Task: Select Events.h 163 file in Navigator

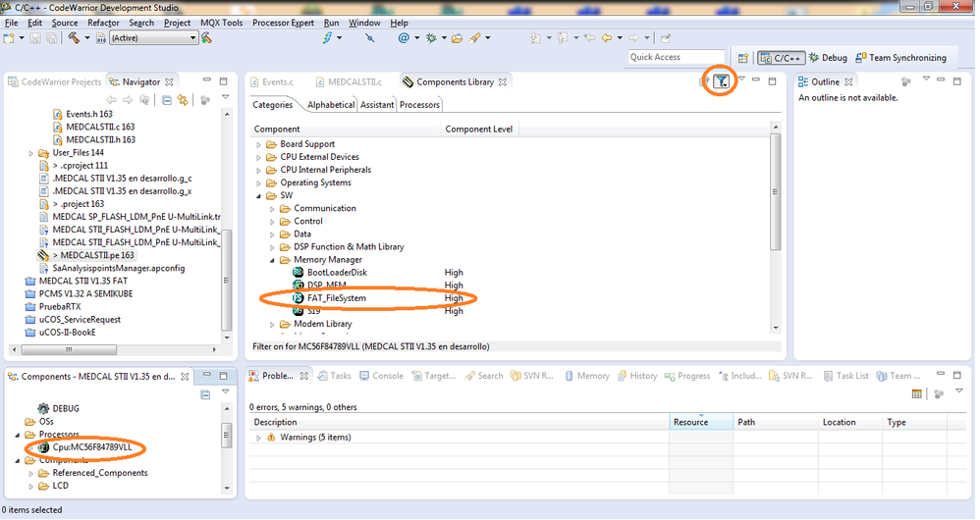Action: point(88,114)
